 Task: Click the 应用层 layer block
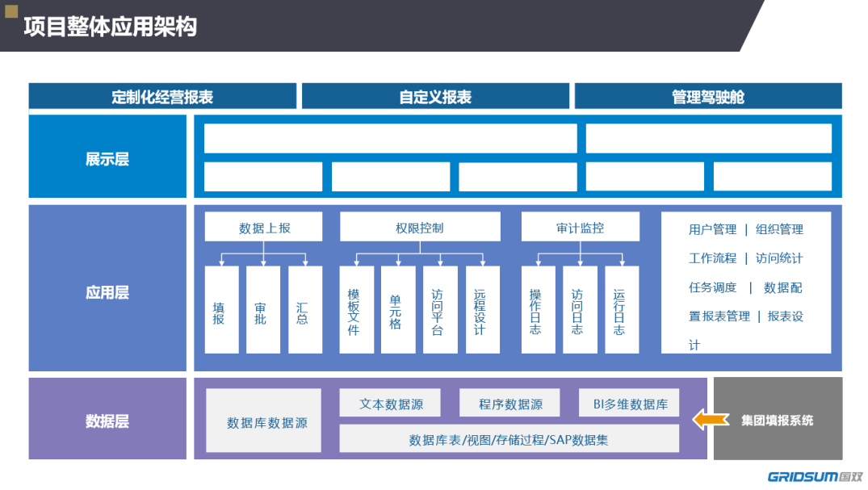coord(107,288)
